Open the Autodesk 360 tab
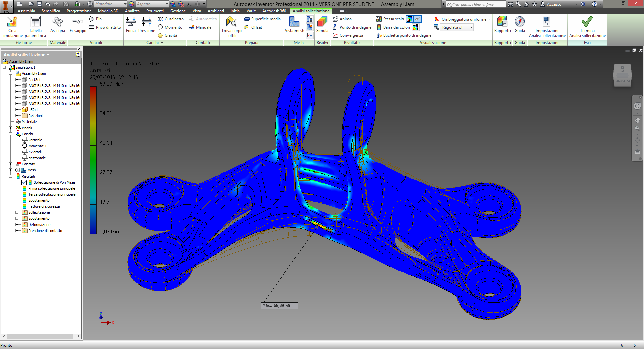The height and width of the screenshot is (349, 644). (274, 11)
